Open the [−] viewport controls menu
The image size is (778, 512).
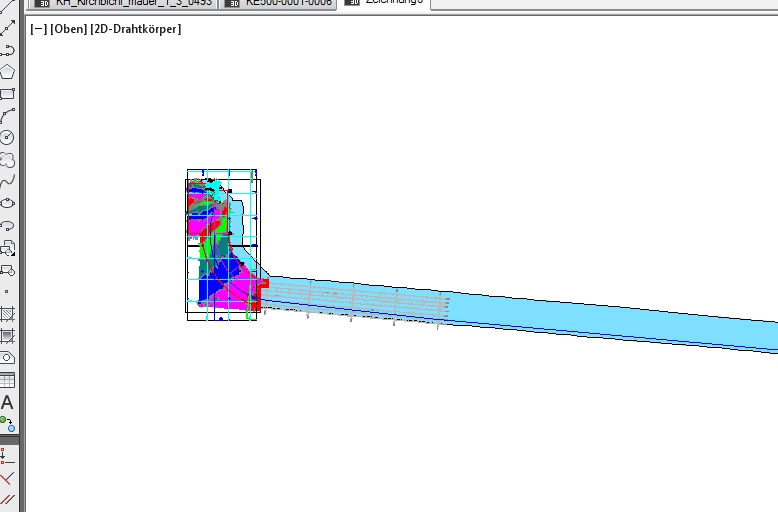point(39,29)
